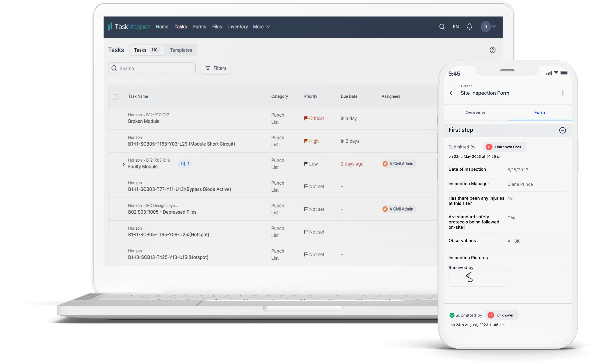598x364 pixels.
Task: Switch to the Overview tab on phone
Action: [x=475, y=113]
